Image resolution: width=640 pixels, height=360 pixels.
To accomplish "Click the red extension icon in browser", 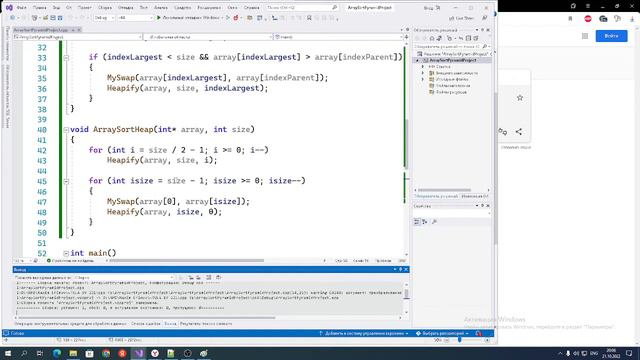I will point(588,19).
